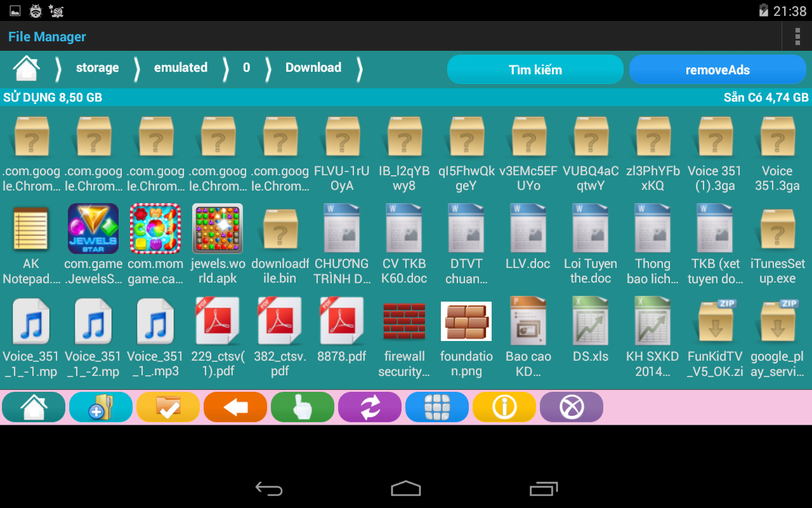Viewport: 812px width, 508px height.
Task: Open the TKB (xet tuyen document
Action: click(715, 246)
